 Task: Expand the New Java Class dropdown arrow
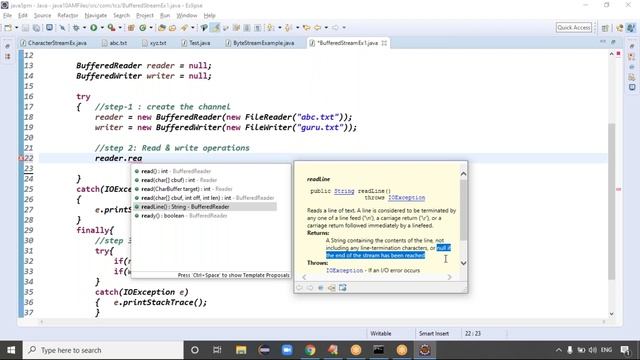(151, 28)
